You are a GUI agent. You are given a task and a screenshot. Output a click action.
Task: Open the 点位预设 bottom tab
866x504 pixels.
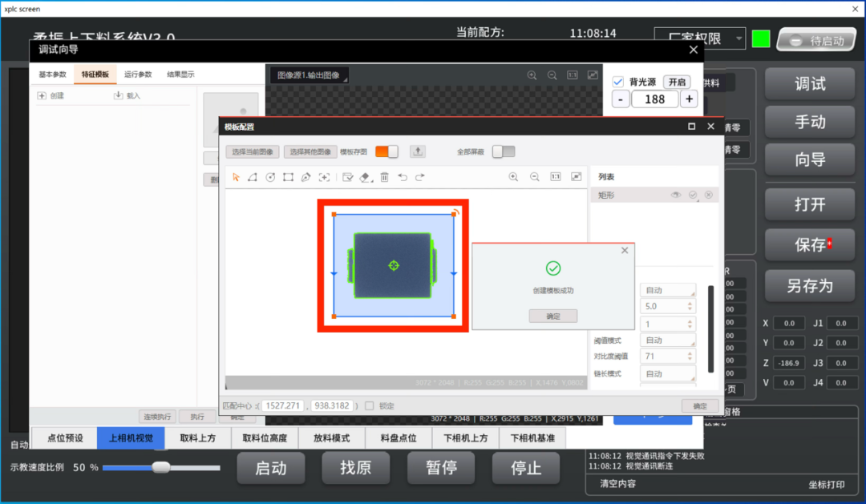point(65,437)
